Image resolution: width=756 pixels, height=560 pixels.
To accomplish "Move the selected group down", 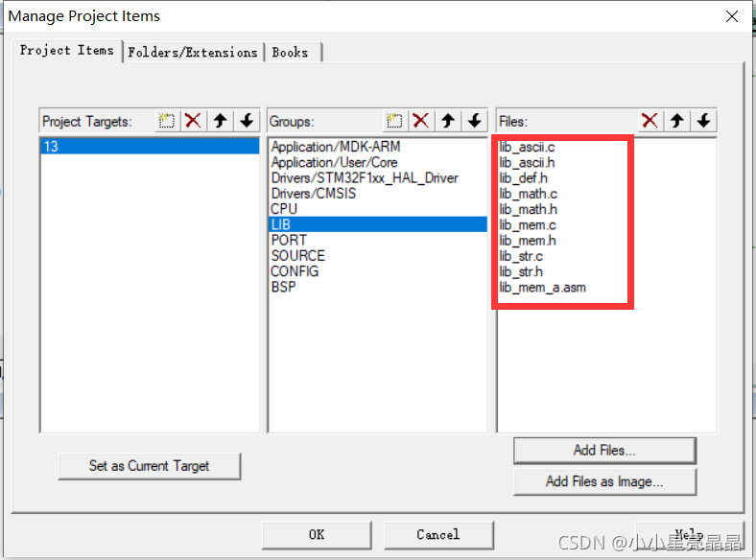I will 475,121.
